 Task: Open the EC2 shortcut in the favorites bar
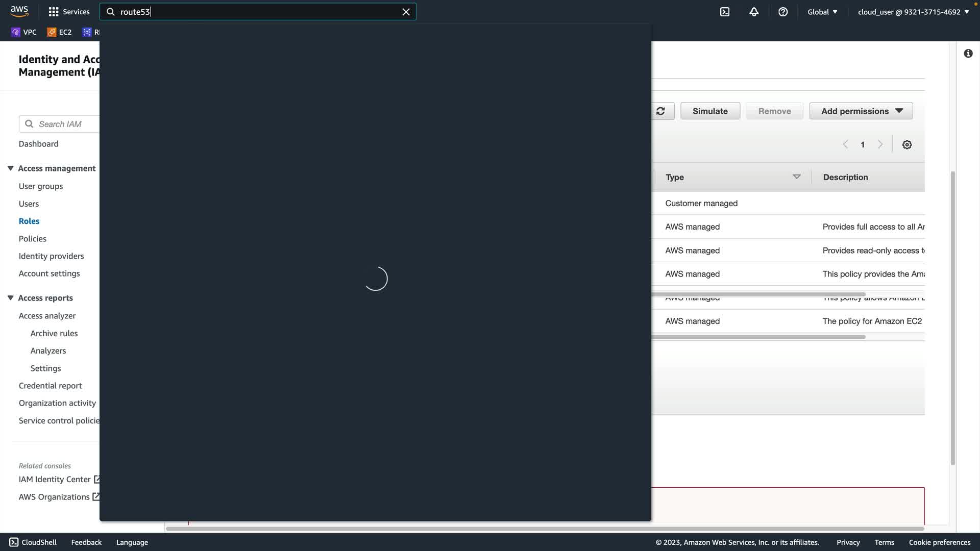[x=59, y=32]
